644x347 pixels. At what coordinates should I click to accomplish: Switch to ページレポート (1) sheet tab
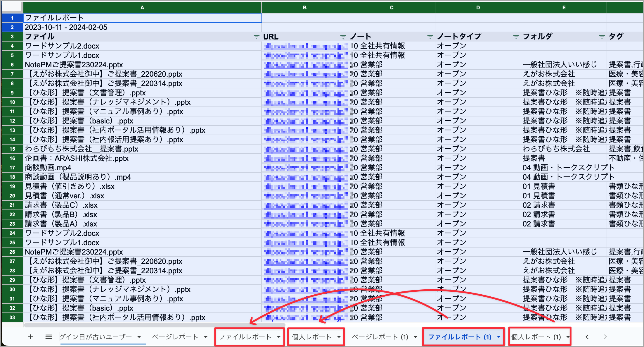(380, 337)
